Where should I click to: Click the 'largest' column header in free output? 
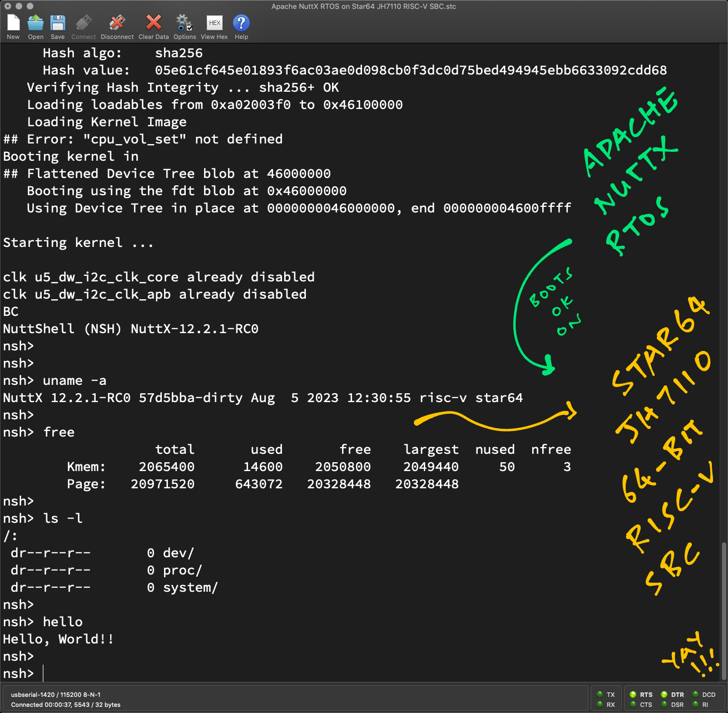pyautogui.click(x=431, y=449)
